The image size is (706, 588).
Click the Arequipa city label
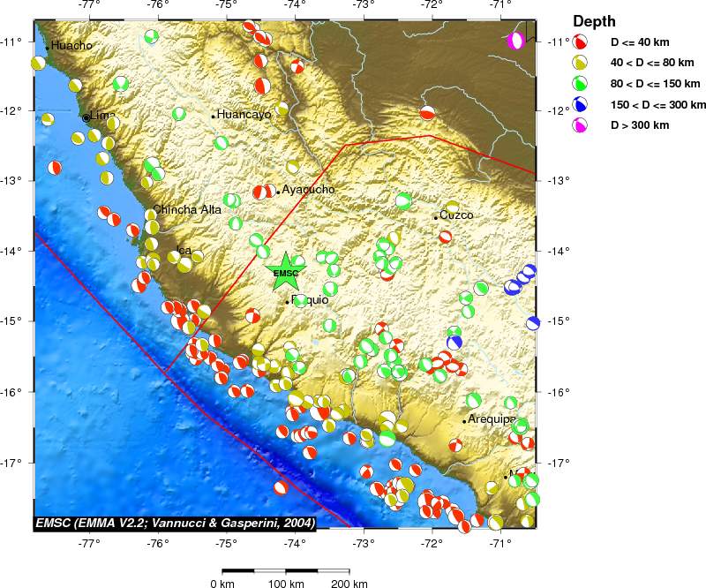click(492, 419)
